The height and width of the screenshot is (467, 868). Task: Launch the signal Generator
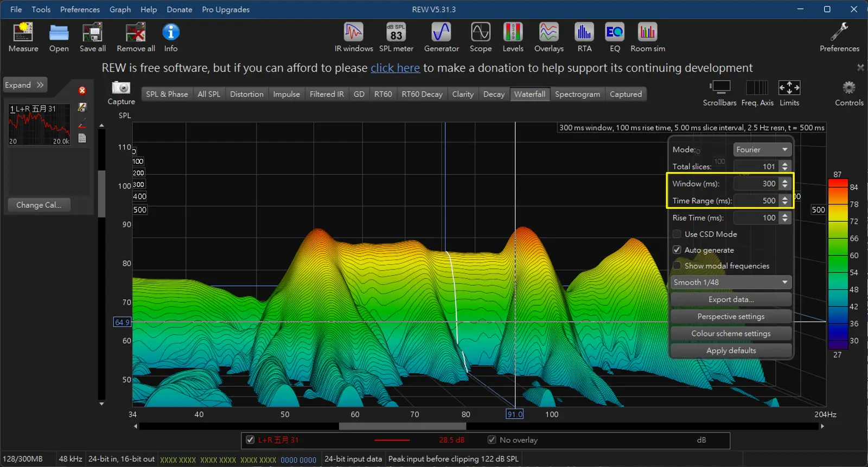(442, 32)
